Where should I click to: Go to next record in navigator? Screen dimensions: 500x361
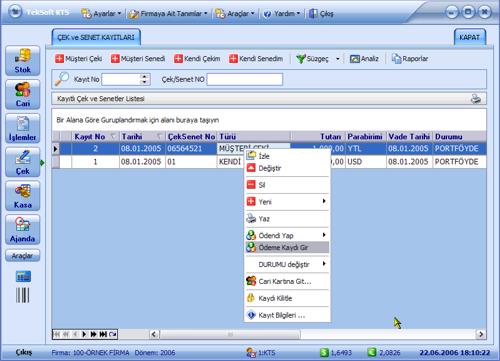point(84,334)
